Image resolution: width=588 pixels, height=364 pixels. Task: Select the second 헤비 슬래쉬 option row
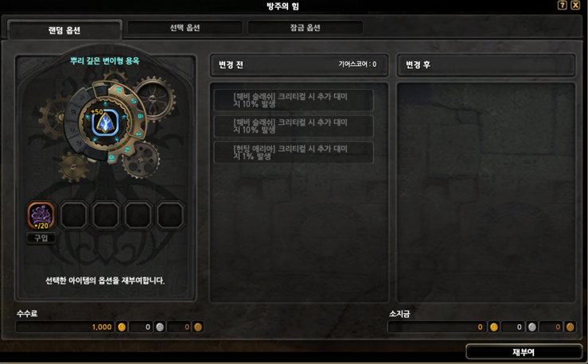(294, 126)
